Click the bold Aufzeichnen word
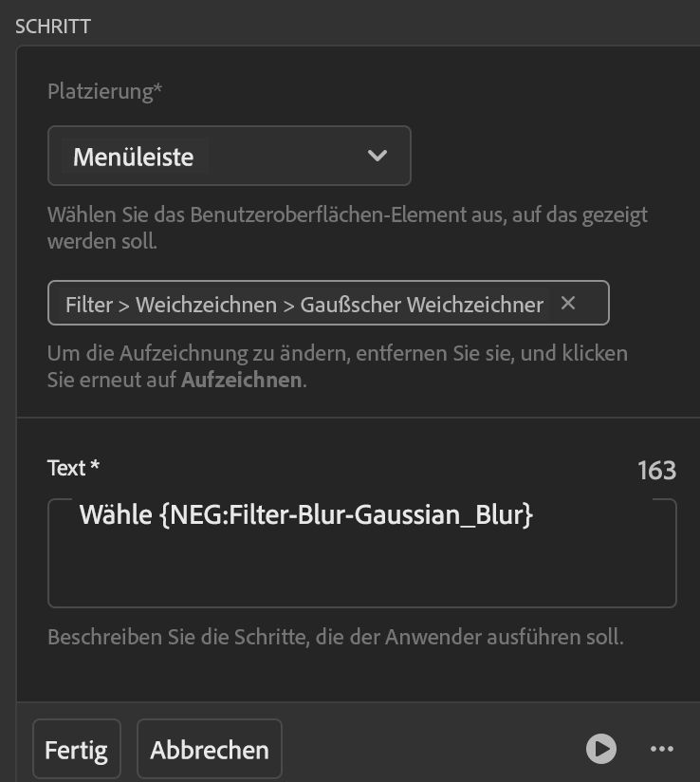The width and height of the screenshot is (700, 782). coord(241,381)
